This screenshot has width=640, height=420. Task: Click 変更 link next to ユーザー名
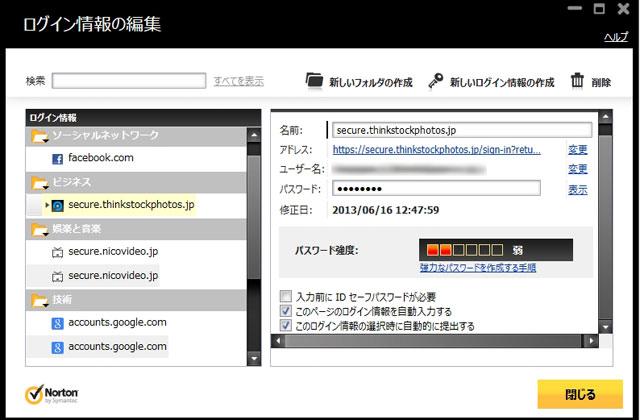[578, 169]
